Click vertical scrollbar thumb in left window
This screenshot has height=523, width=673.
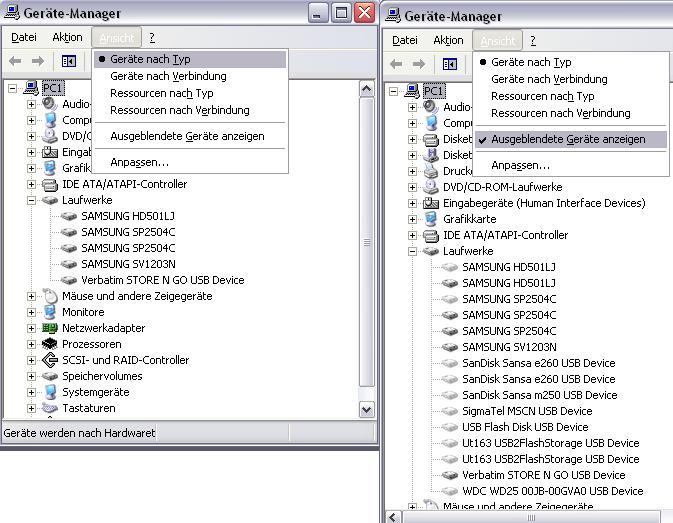tap(367, 242)
